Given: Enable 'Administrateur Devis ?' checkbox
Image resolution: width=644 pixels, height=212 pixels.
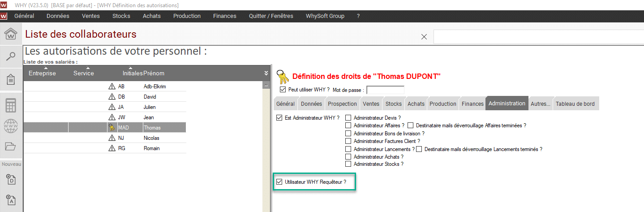Looking at the screenshot, I should point(348,118).
